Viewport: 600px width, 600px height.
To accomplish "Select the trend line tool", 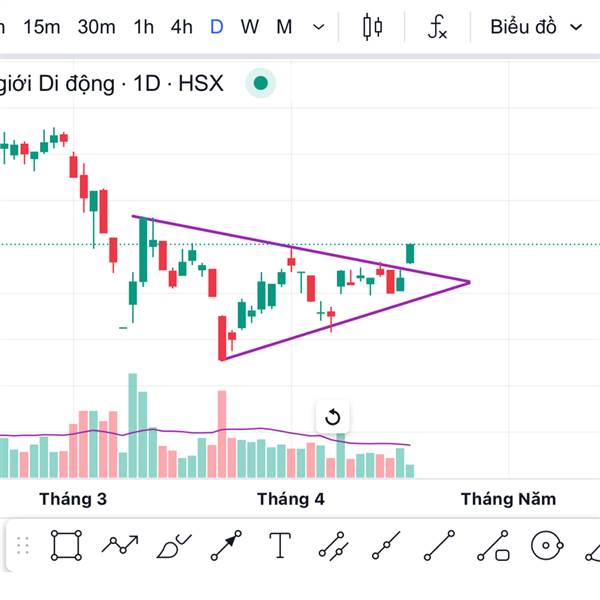I will tap(439, 546).
